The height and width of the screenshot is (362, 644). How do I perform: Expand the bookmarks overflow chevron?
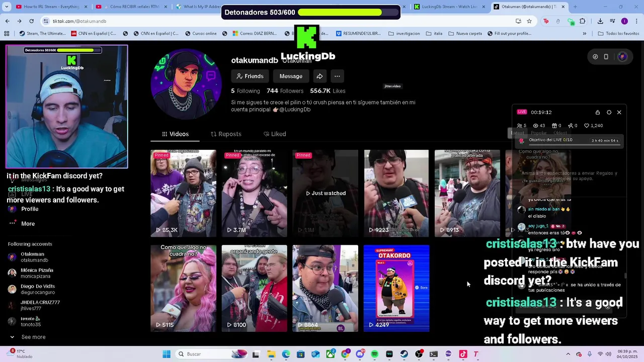click(x=584, y=34)
